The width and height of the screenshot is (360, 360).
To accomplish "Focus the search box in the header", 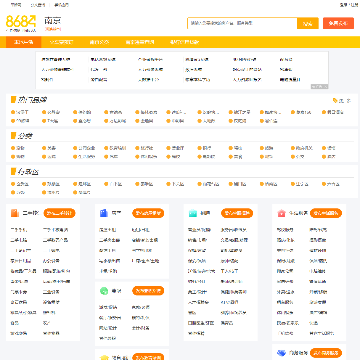I will [242, 23].
